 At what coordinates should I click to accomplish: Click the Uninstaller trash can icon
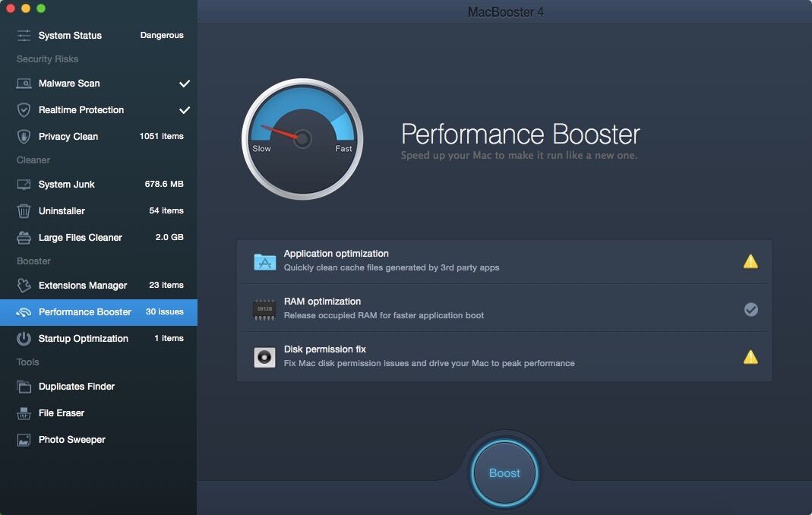(24, 211)
